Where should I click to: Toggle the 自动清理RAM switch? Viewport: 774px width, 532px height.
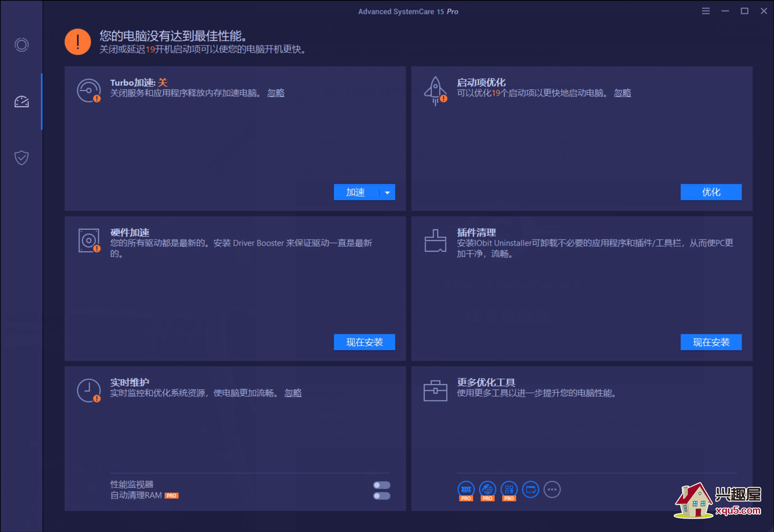tap(382, 496)
